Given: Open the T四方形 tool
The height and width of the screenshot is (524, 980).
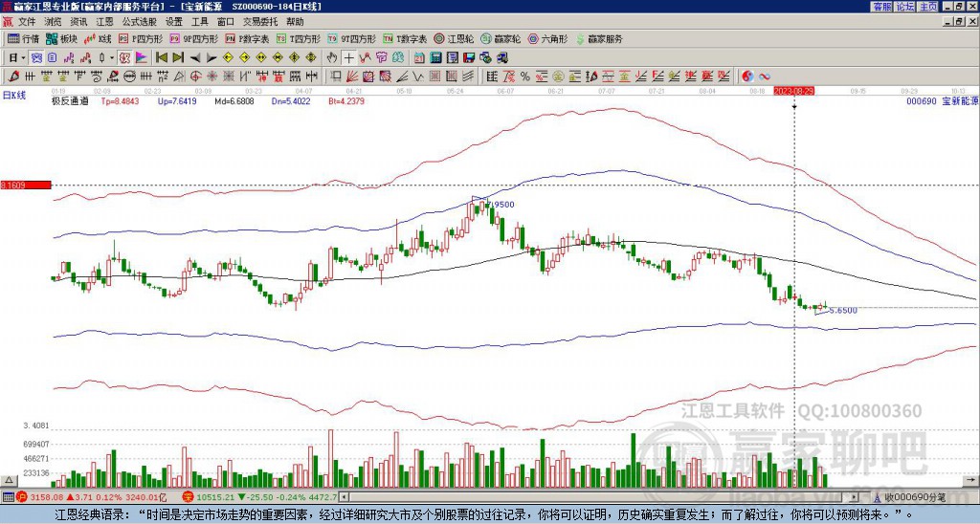Looking at the screenshot, I should click(x=299, y=38).
